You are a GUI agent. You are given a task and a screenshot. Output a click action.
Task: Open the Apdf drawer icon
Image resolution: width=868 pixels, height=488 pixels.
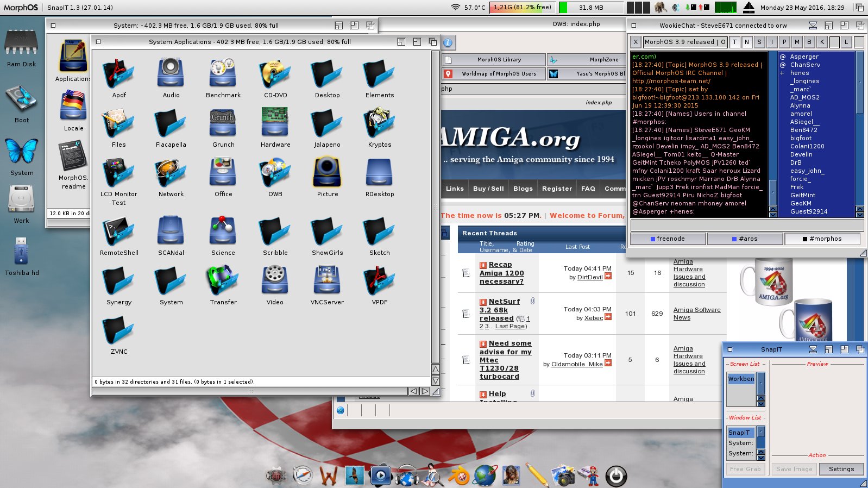point(119,73)
